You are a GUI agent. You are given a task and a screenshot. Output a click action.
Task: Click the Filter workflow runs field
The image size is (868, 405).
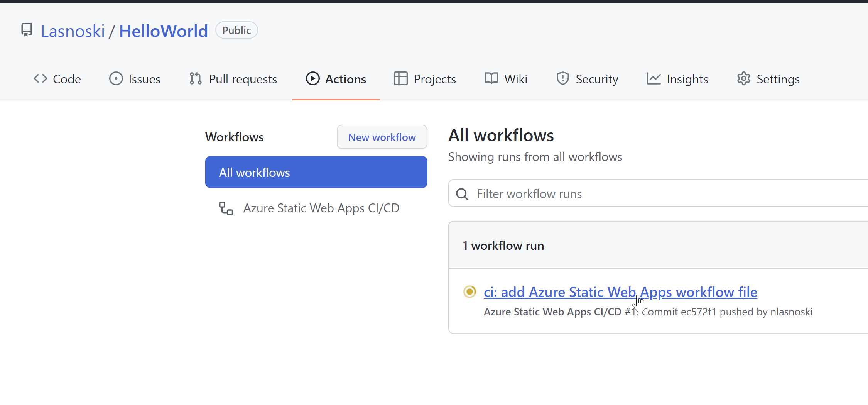click(656, 194)
